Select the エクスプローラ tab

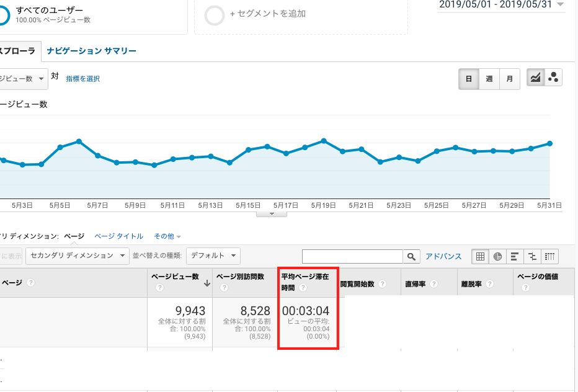tap(19, 51)
